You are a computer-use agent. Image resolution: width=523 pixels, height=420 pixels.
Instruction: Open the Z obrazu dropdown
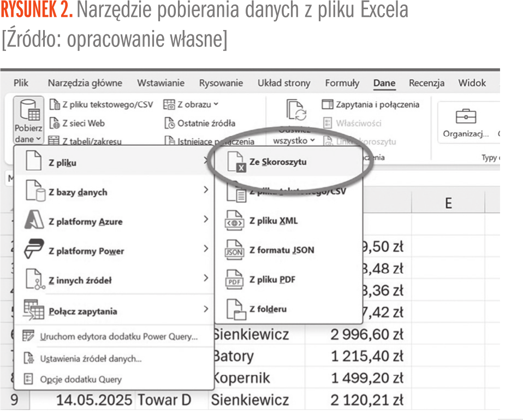coord(215,104)
